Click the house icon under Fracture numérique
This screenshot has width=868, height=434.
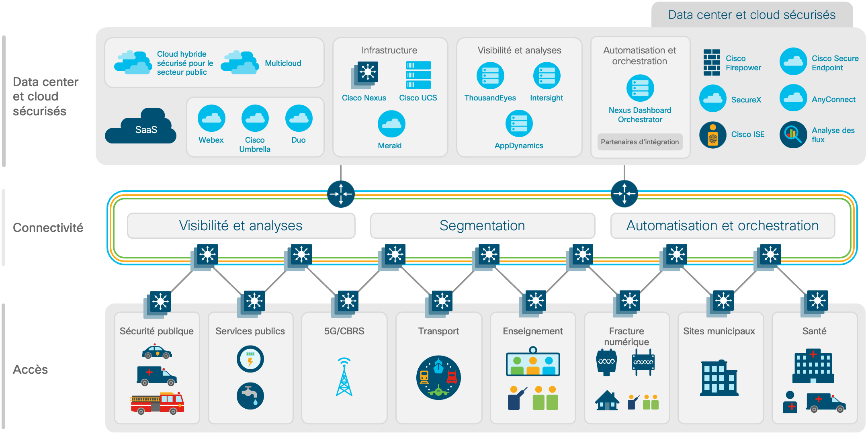click(607, 400)
